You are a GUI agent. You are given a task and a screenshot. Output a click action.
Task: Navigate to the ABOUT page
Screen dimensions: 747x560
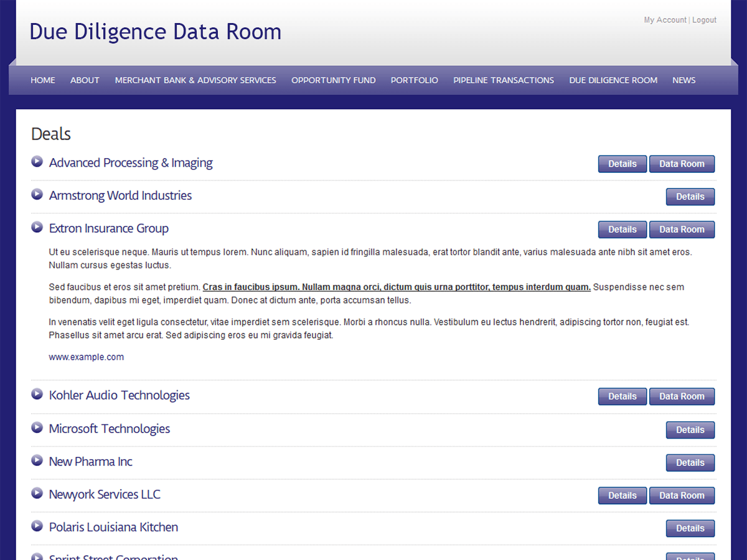[x=85, y=80]
